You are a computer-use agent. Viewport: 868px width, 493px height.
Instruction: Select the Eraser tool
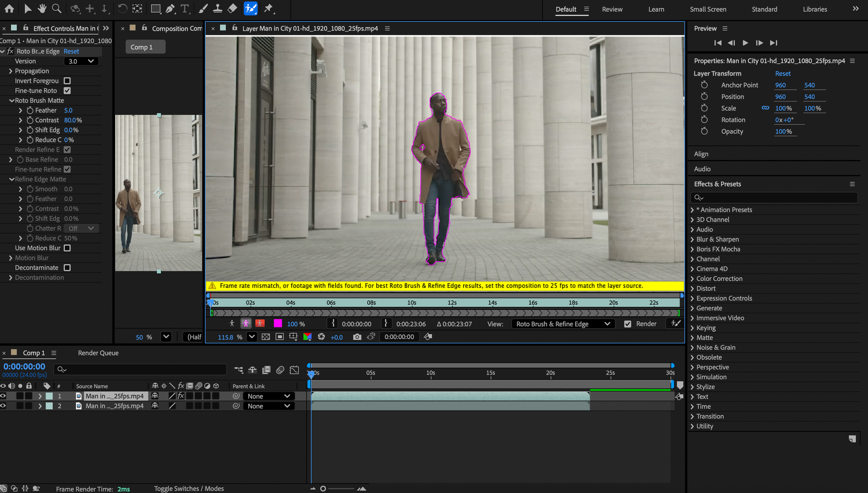232,8
